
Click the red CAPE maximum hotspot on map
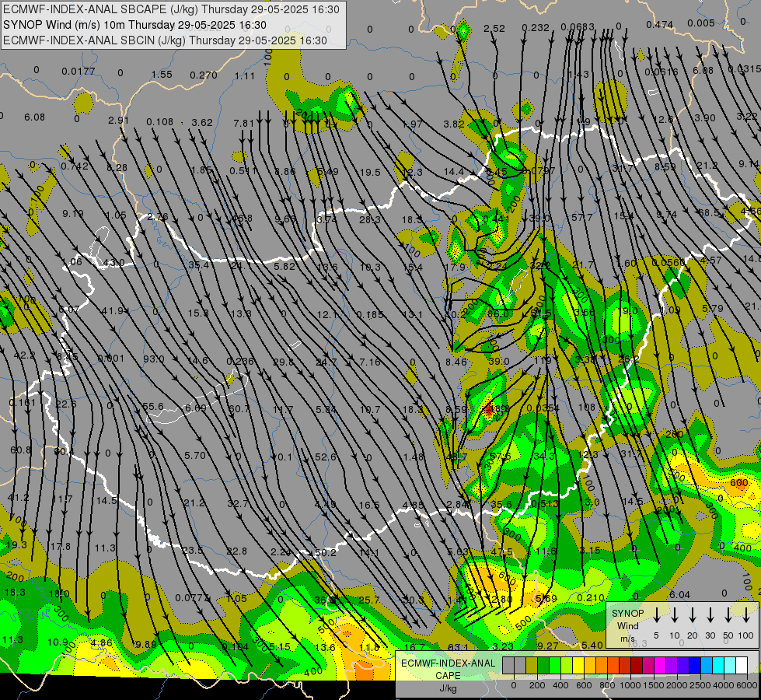click(488, 411)
